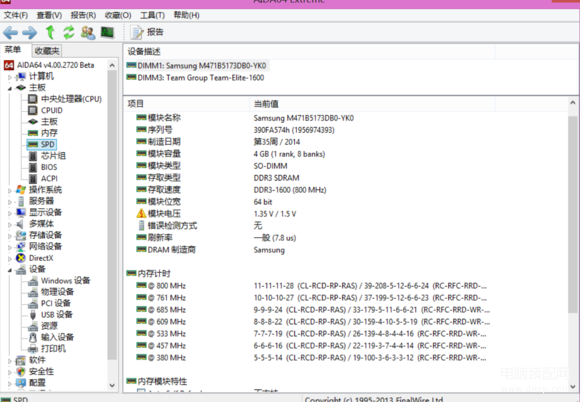
Task: Switch to the 菜单 tab
Action: 13,50
